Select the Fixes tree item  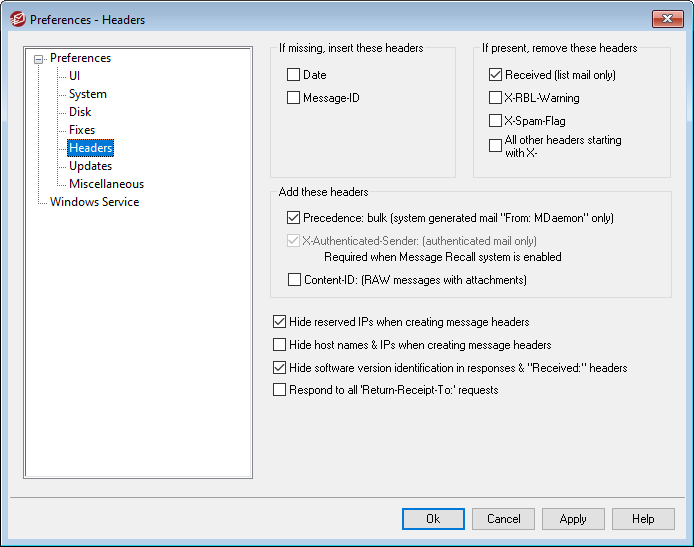(82, 130)
